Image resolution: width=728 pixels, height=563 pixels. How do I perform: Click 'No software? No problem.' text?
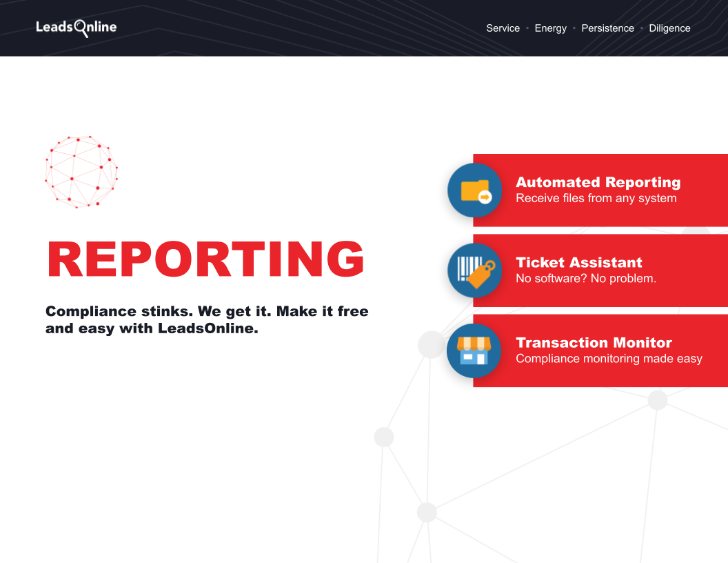coord(586,278)
